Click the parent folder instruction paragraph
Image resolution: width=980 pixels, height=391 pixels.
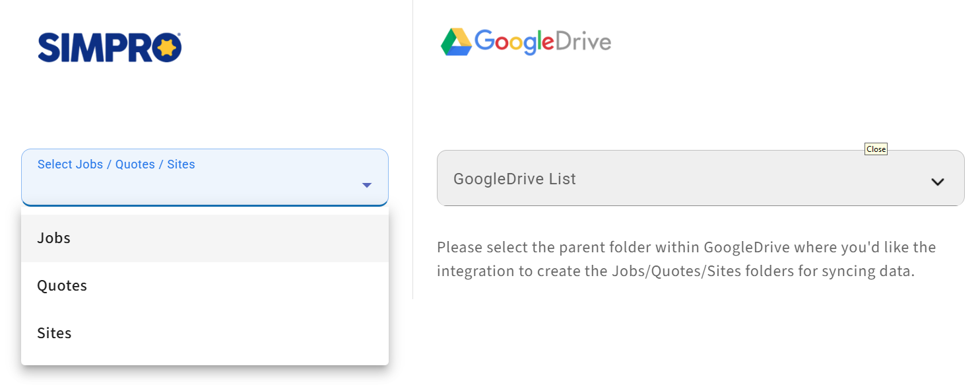(686, 260)
